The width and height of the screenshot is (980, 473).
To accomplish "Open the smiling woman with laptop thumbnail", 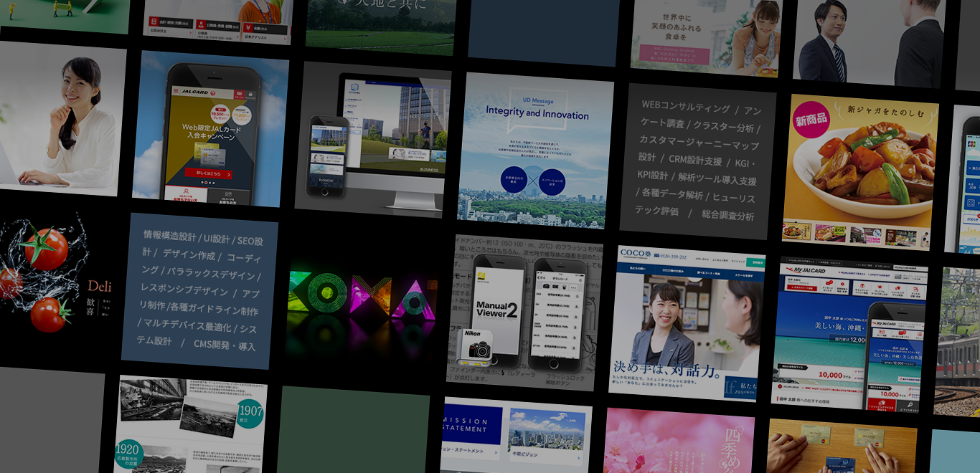I will [59, 118].
